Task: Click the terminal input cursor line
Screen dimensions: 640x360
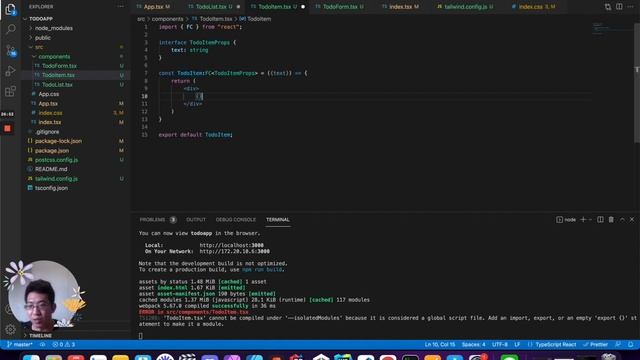Action: 140,336
